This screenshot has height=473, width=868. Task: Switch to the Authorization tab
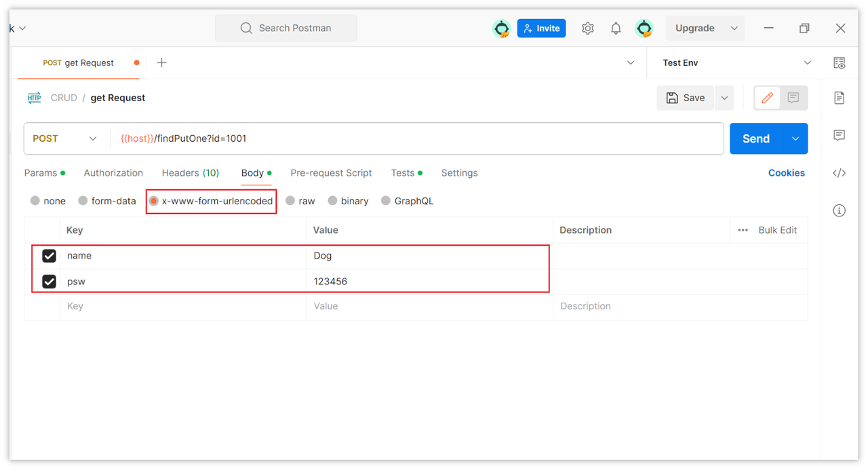pos(113,173)
